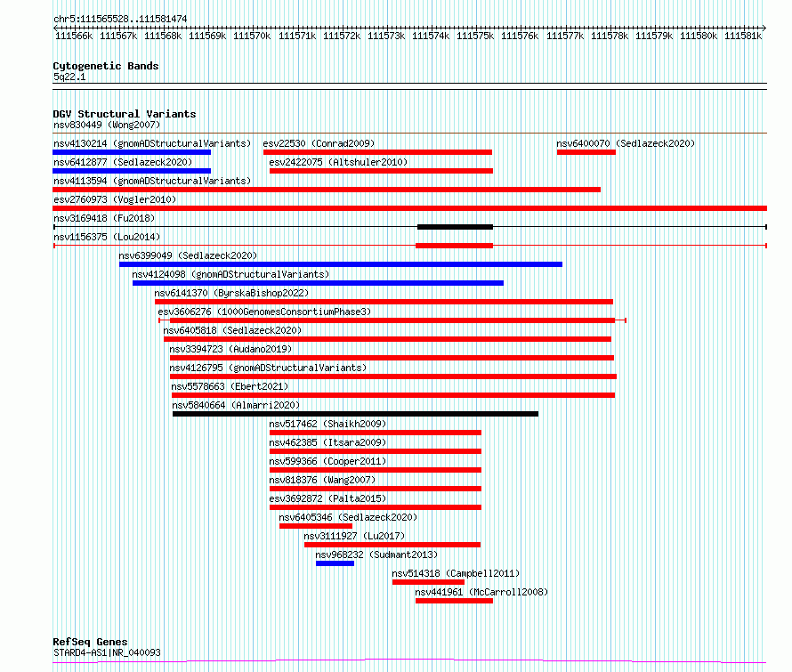Click the RefSeq Genes track title
792x672 pixels.
90,643
